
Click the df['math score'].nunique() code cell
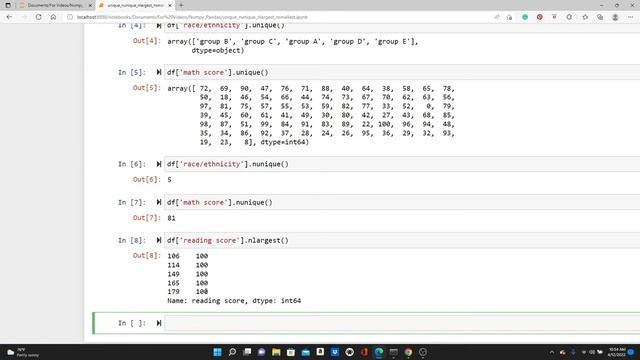tap(402, 202)
